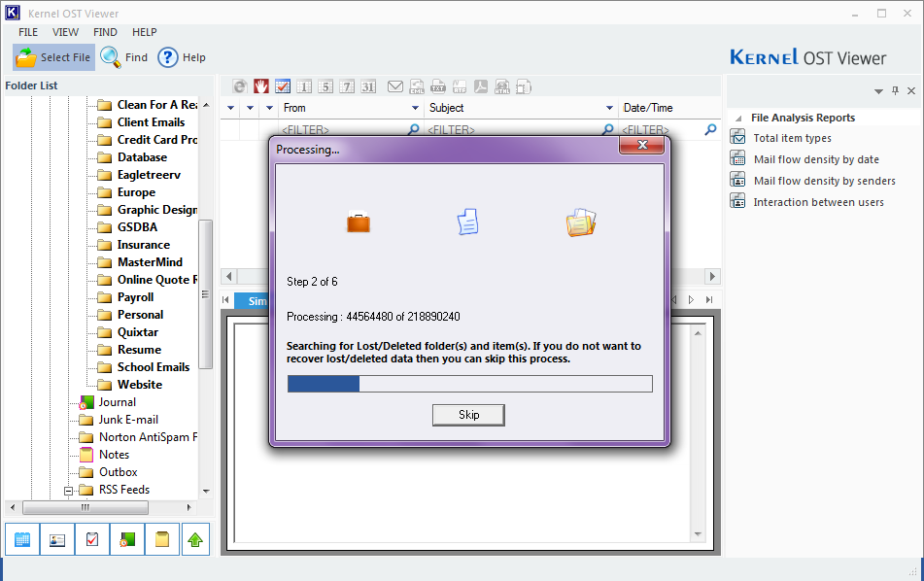Open Interaction between users report
924x581 pixels.
pos(818,202)
